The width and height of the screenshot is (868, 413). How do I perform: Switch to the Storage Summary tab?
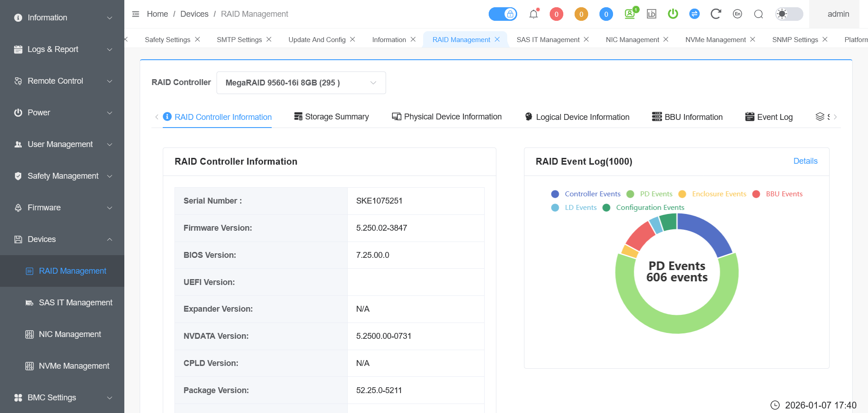[x=331, y=117]
